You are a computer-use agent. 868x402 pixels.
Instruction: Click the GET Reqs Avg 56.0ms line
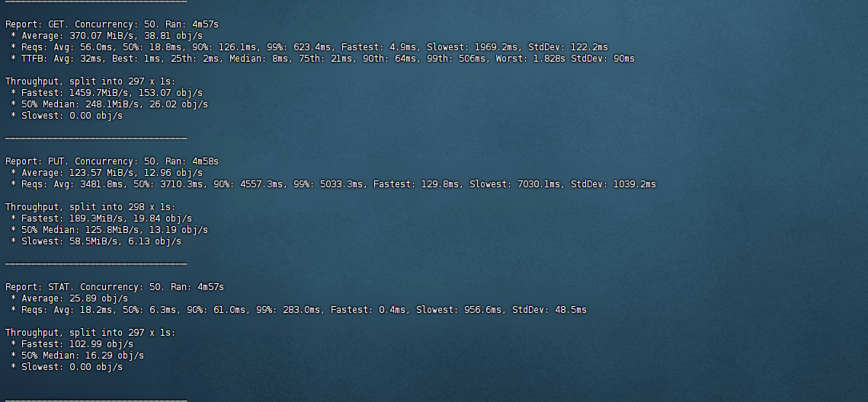coord(309,47)
